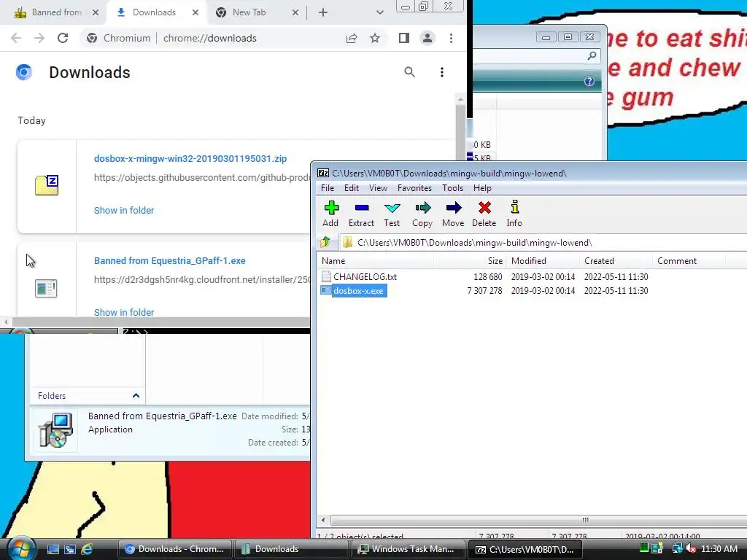Image resolution: width=747 pixels, height=560 pixels.
Task: Bookmark this page with the star icon
Action: click(375, 38)
